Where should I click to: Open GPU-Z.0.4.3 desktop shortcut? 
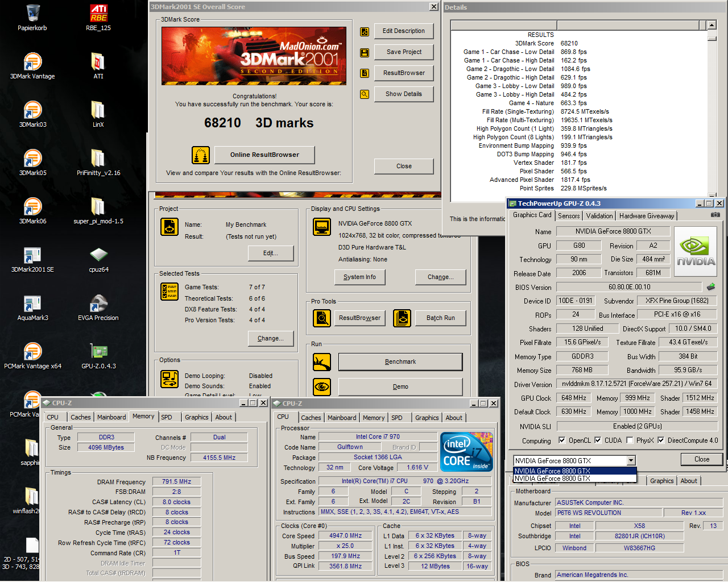coord(98,356)
